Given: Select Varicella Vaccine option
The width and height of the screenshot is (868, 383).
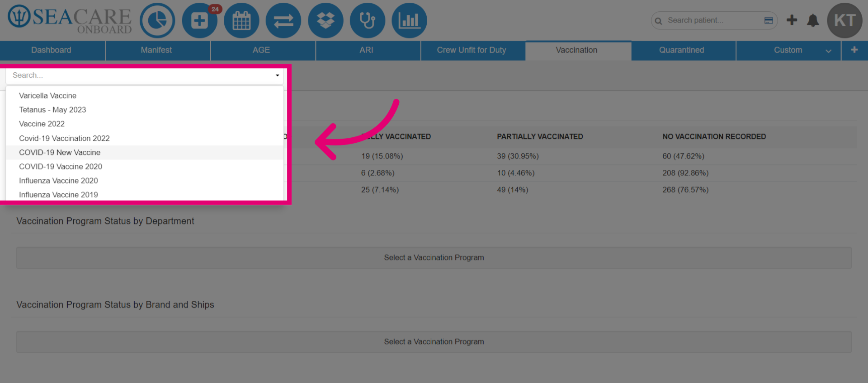Looking at the screenshot, I should click(x=145, y=96).
